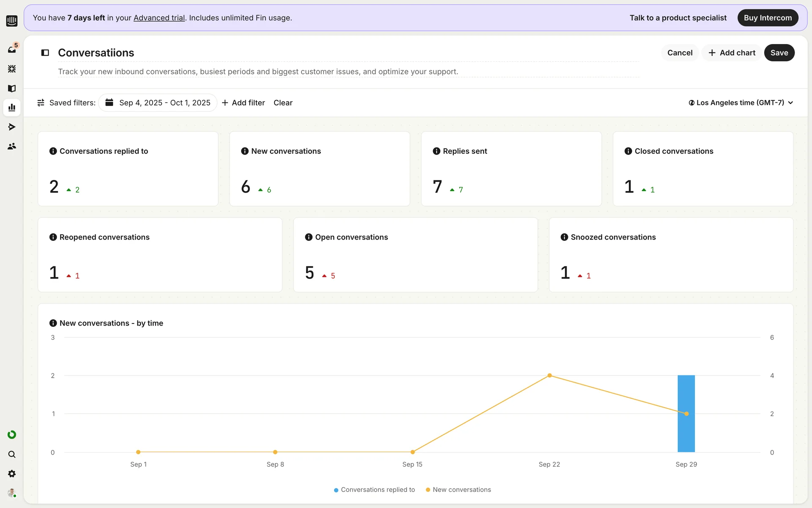Open the Add filter menu
This screenshot has height=508, width=812.
click(243, 103)
